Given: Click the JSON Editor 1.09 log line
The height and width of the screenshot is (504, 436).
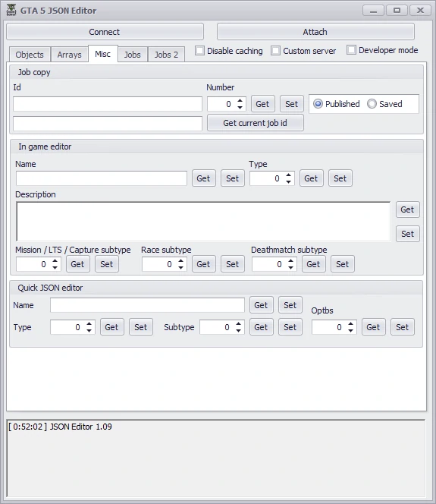Looking at the screenshot, I should (x=60, y=427).
